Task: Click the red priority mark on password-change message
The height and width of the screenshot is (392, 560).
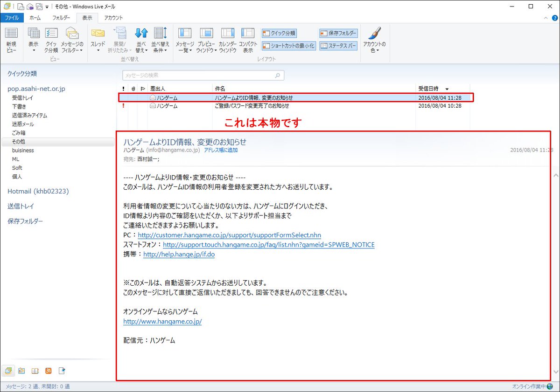Action: click(x=123, y=106)
